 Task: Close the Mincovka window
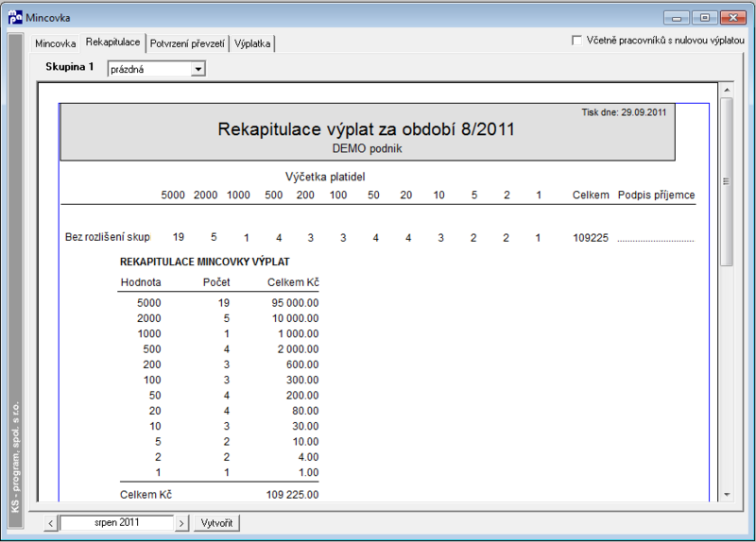(x=733, y=18)
